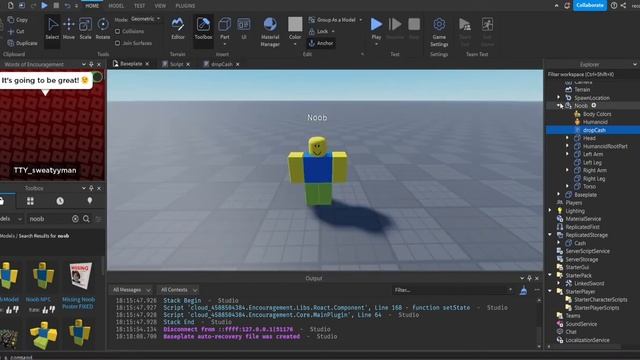This screenshot has height=360, width=640.
Task: Switch to the dropCash document tab
Action: (221, 64)
